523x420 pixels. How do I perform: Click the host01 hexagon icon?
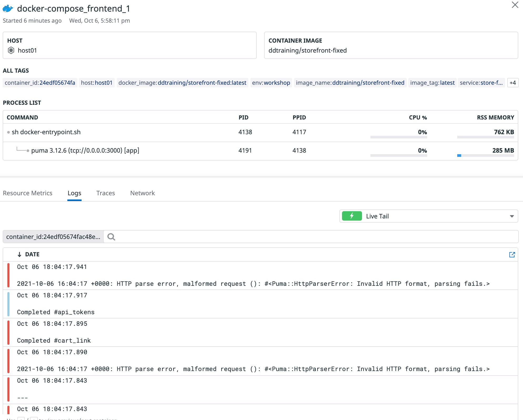point(11,50)
